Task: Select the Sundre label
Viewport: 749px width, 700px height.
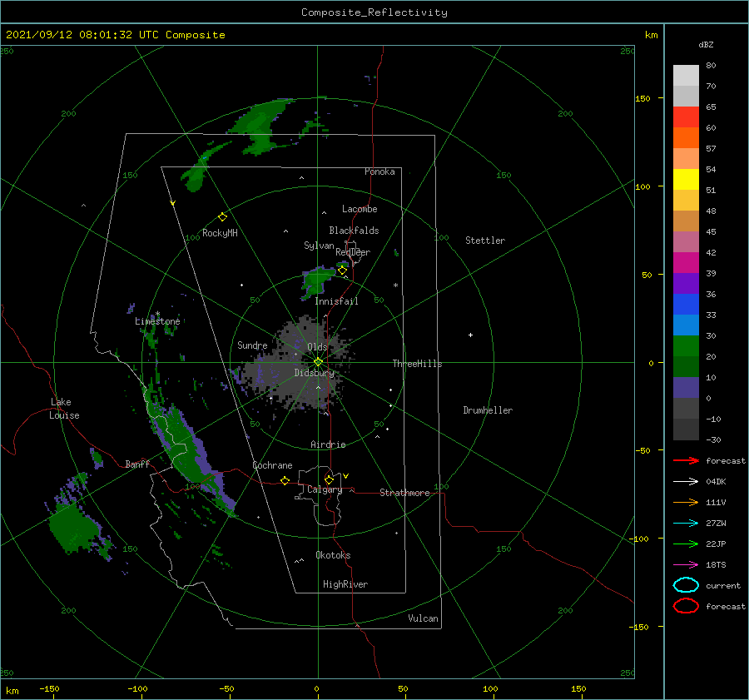Action: (x=252, y=345)
